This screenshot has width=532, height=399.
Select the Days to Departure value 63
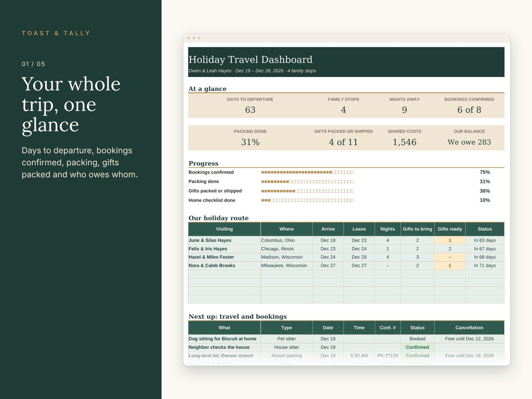point(250,110)
